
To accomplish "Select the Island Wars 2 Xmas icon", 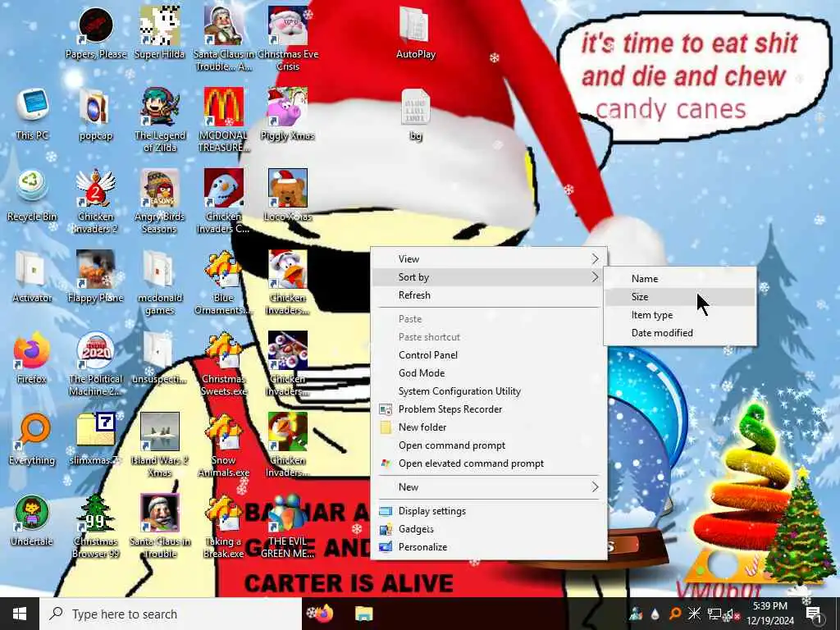I will pos(160,445).
